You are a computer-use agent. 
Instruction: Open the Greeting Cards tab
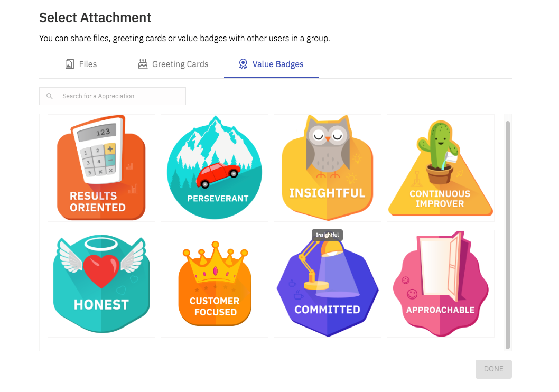click(173, 64)
